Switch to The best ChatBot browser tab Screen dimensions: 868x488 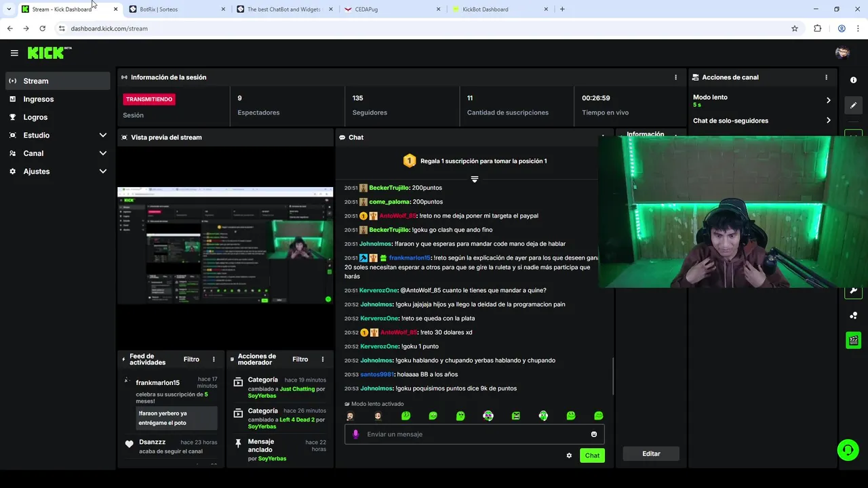point(285,9)
